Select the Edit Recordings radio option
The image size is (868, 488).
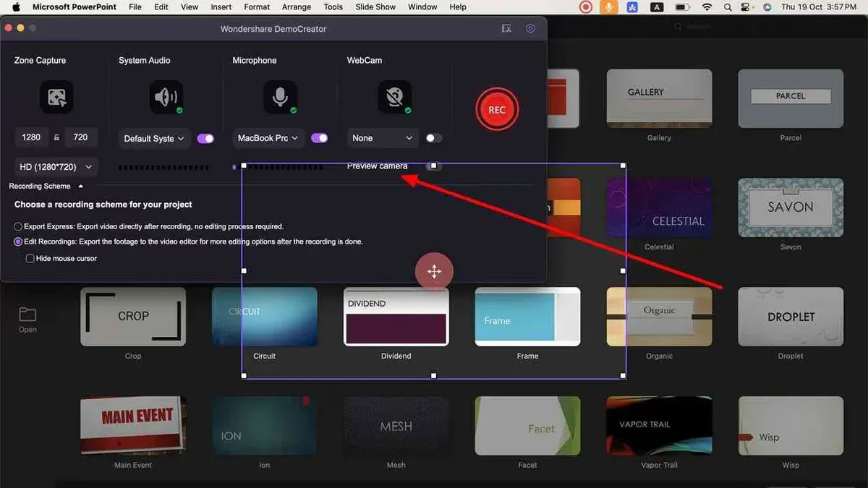(x=18, y=241)
